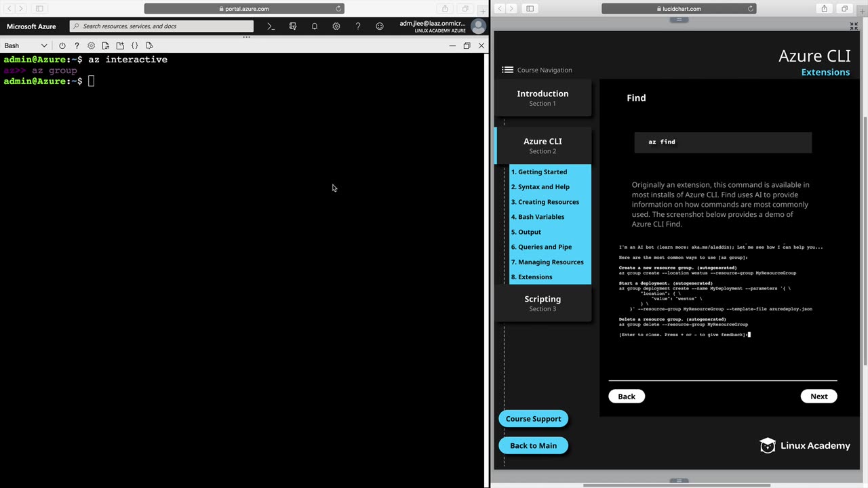Click the Back button on the slide
The width and height of the screenshot is (868, 488).
coord(627,396)
